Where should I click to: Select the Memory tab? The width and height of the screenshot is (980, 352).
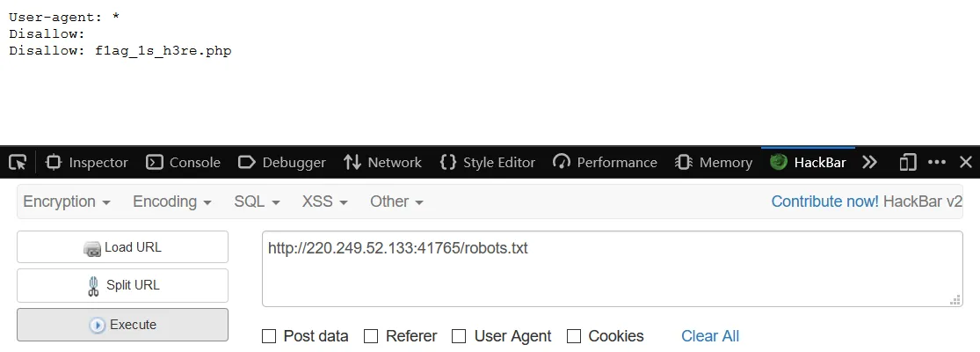point(713,163)
